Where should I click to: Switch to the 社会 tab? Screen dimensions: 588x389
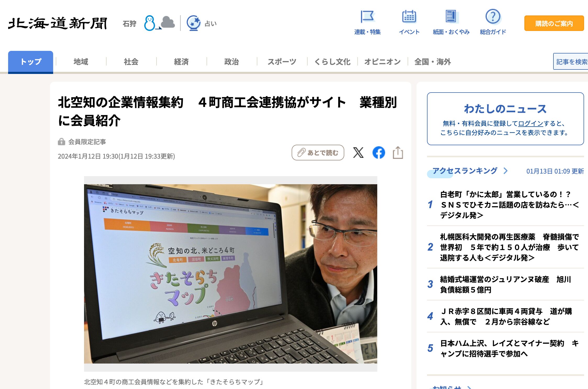[x=131, y=62]
